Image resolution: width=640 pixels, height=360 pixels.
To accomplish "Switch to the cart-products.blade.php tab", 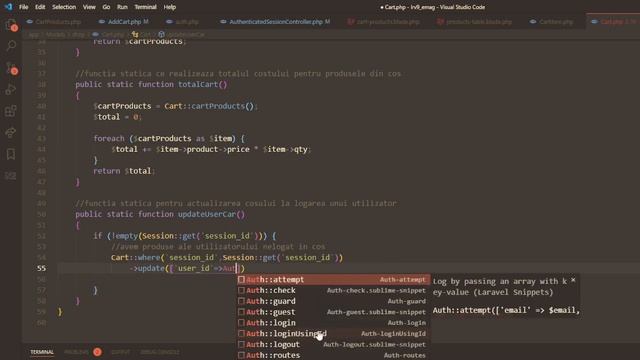I will pyautogui.click(x=384, y=22).
